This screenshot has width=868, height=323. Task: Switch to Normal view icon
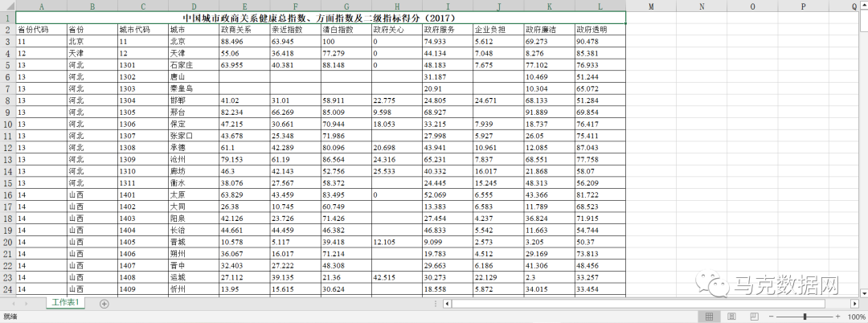pyautogui.click(x=708, y=317)
